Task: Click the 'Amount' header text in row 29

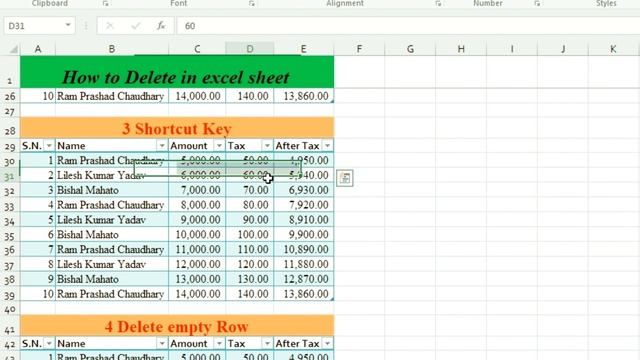Action: pos(189,146)
